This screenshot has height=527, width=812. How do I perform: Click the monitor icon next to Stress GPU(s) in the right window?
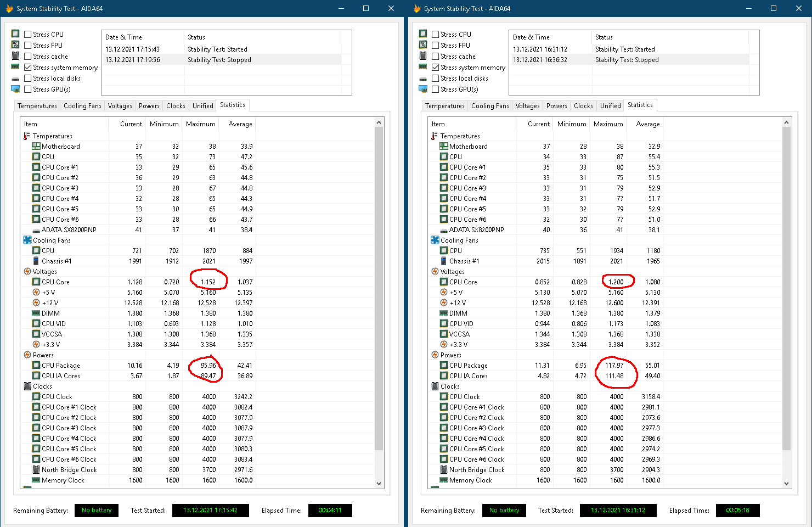pos(423,89)
